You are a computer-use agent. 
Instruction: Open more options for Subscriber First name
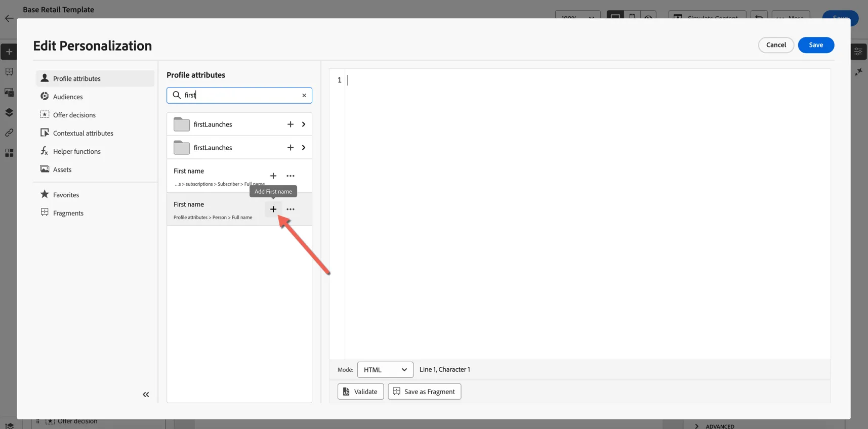click(291, 176)
